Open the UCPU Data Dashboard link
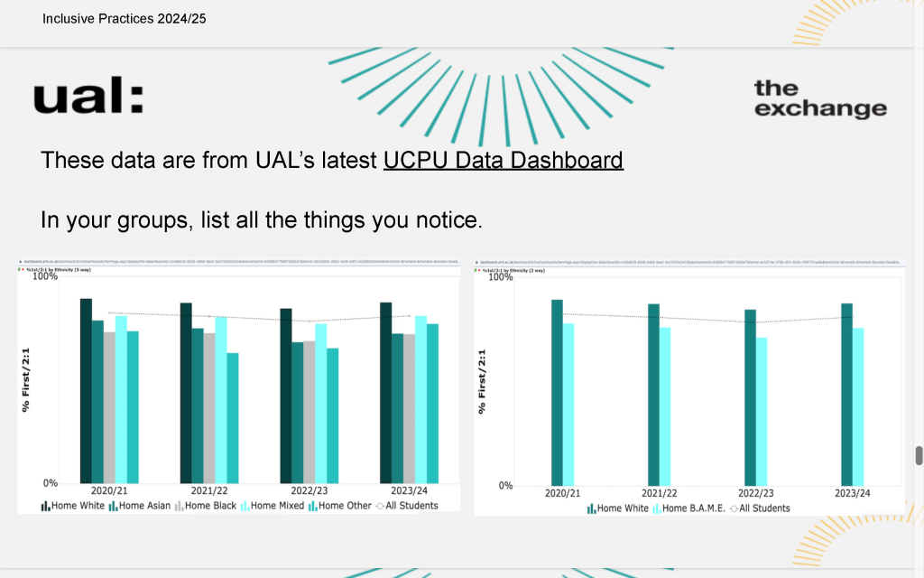924x578 pixels. [x=504, y=161]
